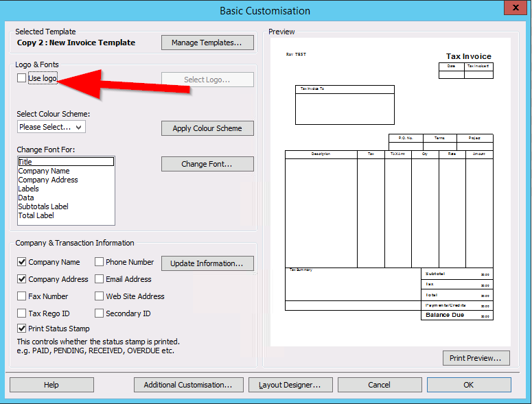Tick the Fax Number checkbox
This screenshot has width=532, height=404.
[21, 296]
